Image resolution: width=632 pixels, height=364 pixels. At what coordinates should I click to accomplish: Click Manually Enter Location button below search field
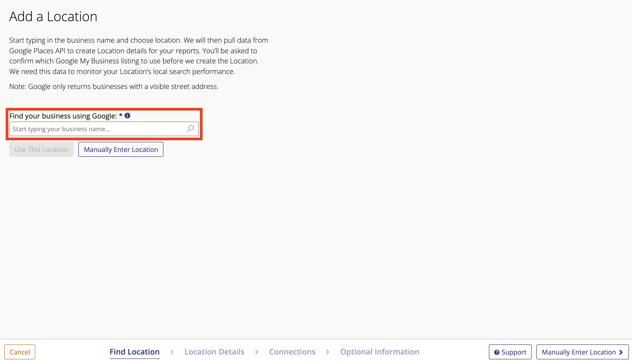(121, 149)
